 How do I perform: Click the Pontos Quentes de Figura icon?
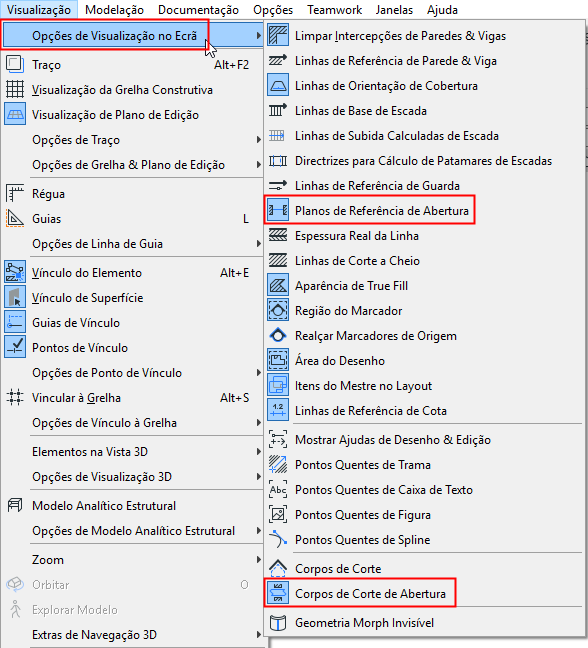pos(278,515)
